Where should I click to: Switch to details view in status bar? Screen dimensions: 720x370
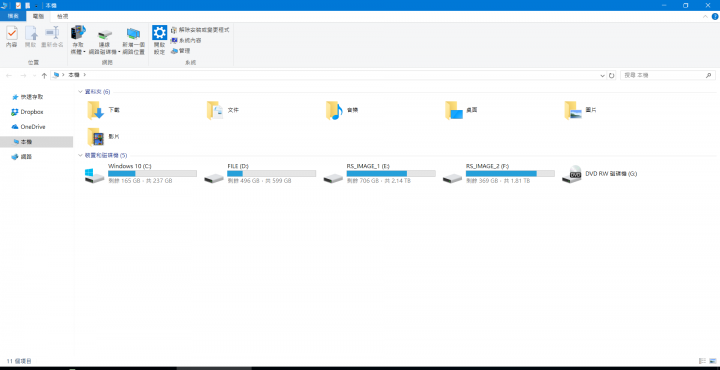(x=702, y=361)
